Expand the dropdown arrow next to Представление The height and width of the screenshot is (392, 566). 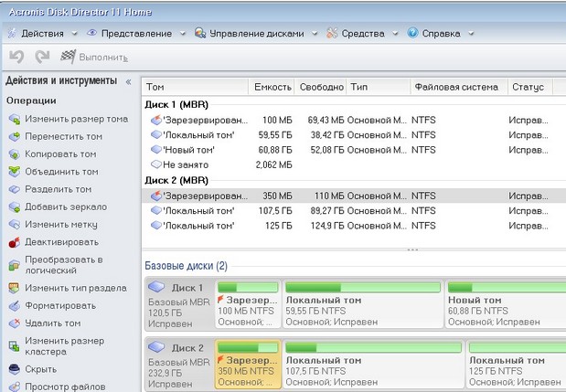click(183, 34)
